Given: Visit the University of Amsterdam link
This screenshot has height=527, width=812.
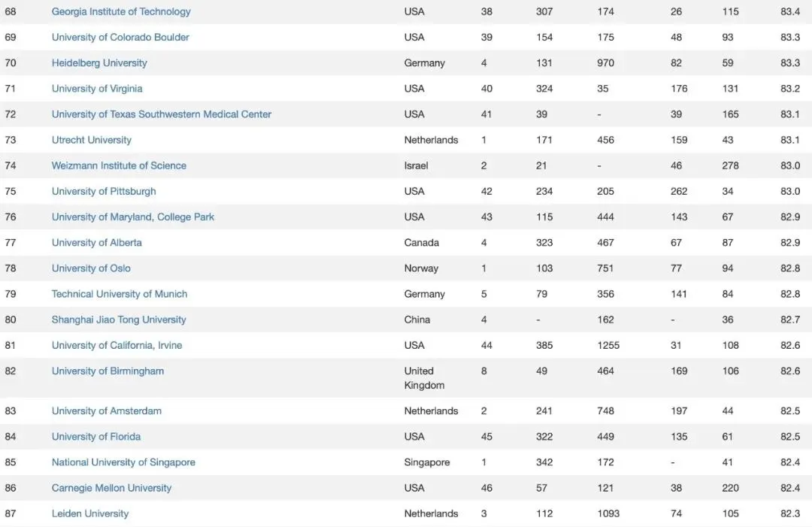Looking at the screenshot, I should click(107, 410).
